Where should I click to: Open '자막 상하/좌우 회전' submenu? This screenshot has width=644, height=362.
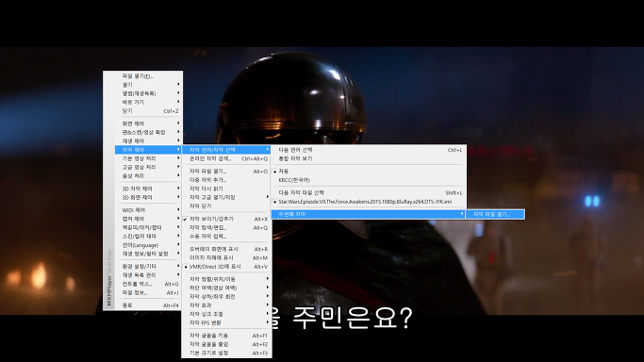pos(226,296)
